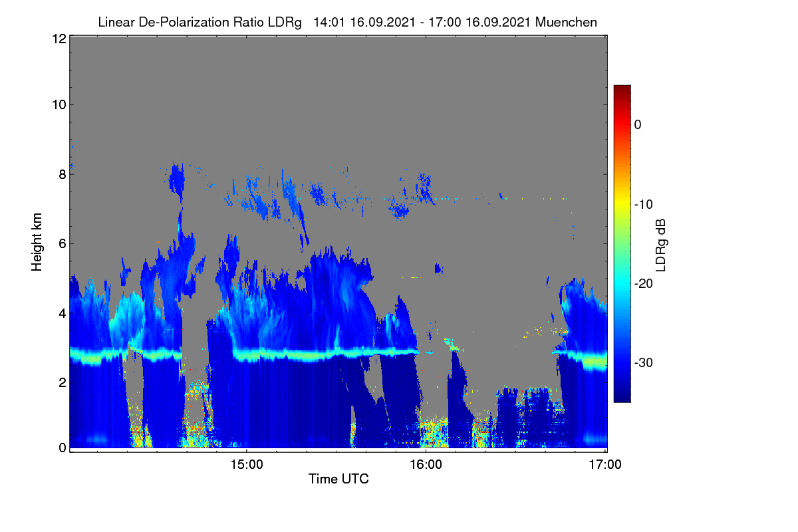Screen dimensions: 798x532
Task: Click the cyan band of the colorbar
Action: [622, 283]
